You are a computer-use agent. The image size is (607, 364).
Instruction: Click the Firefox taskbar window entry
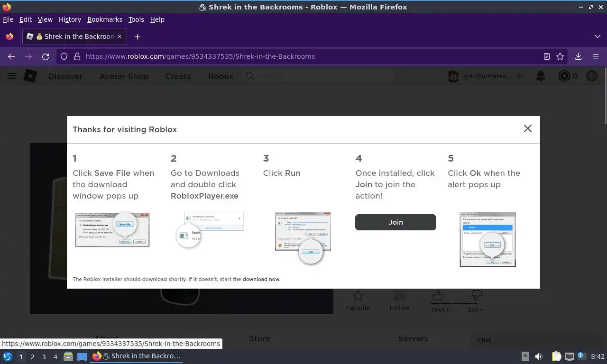[137, 356]
